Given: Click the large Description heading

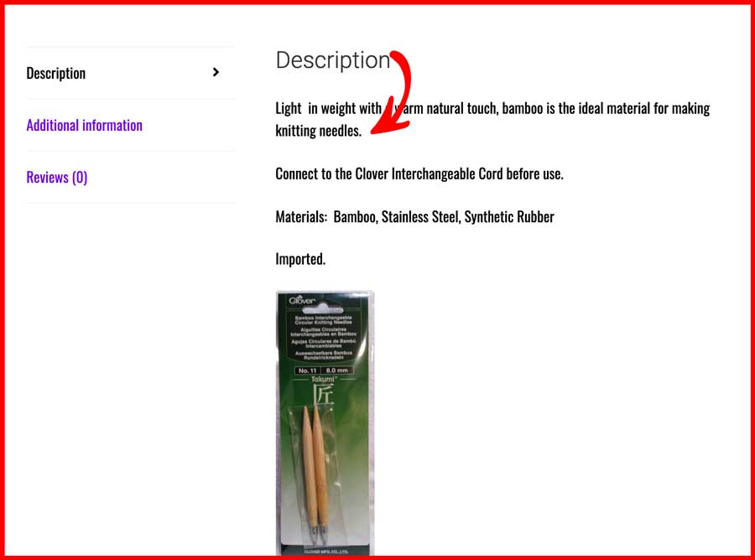Looking at the screenshot, I should [x=333, y=60].
